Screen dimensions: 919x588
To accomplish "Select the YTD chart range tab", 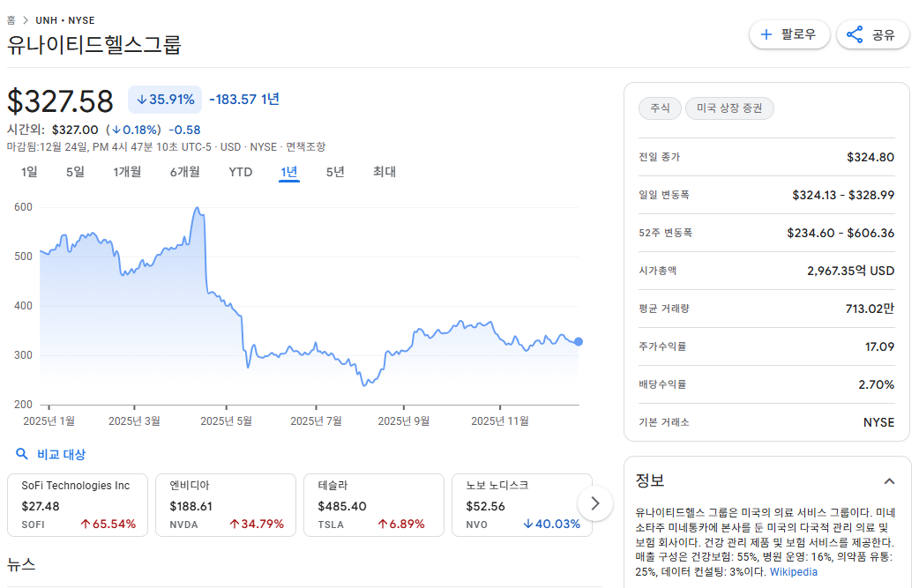I will (x=240, y=172).
